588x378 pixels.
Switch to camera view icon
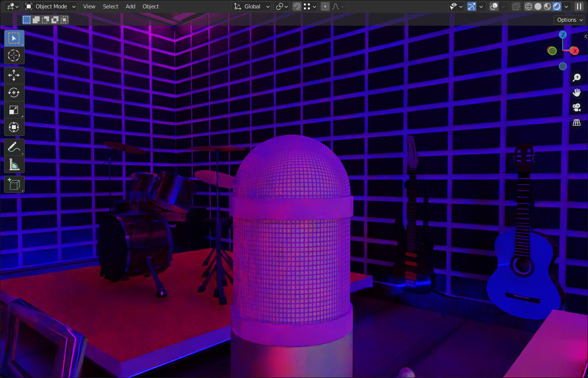click(x=576, y=107)
